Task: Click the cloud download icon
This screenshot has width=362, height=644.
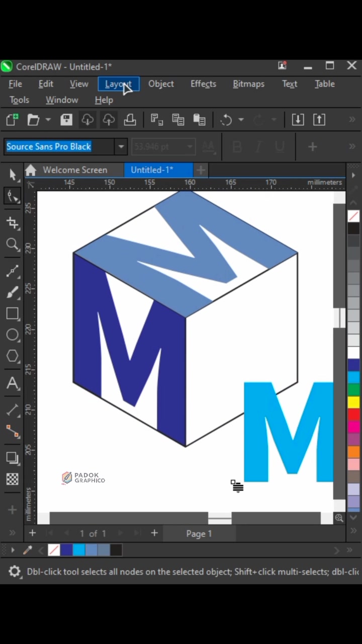Action: click(87, 120)
